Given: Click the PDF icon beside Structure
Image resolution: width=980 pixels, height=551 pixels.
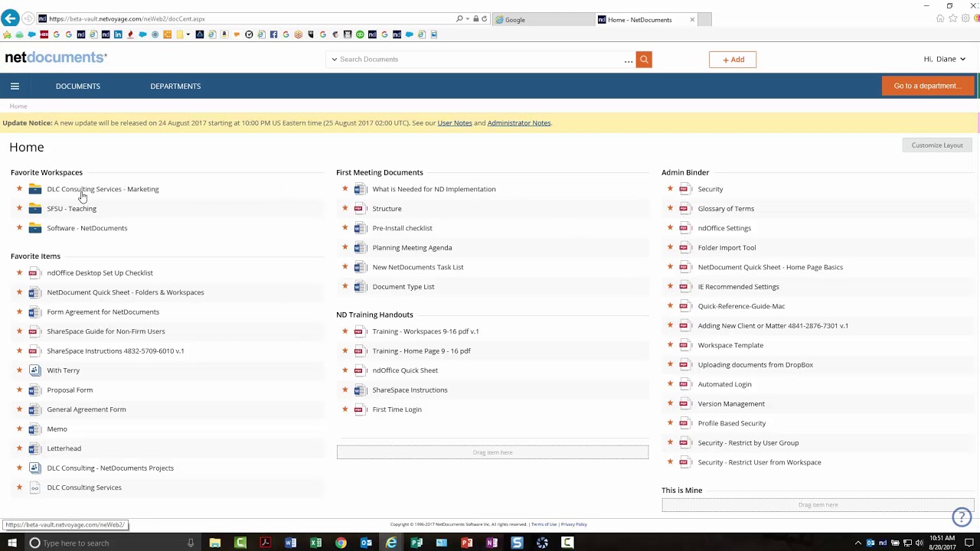Looking at the screenshot, I should pyautogui.click(x=360, y=209).
